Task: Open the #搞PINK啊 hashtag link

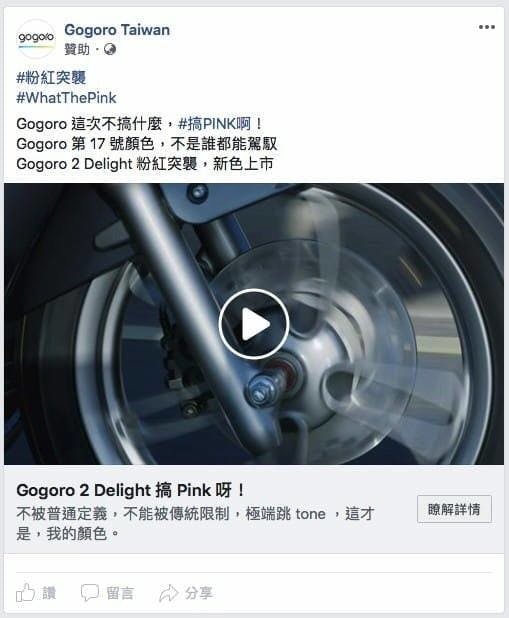Action: tap(214, 124)
